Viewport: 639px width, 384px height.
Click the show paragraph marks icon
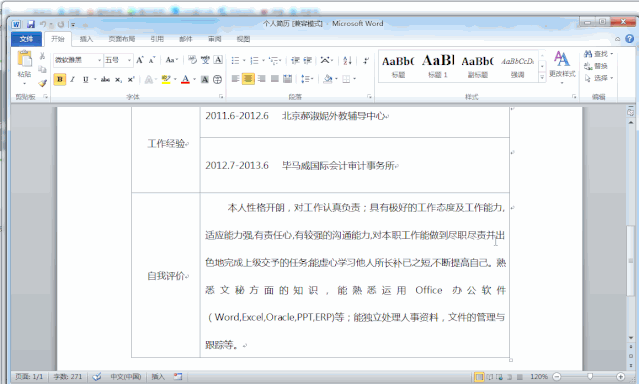coord(366,60)
